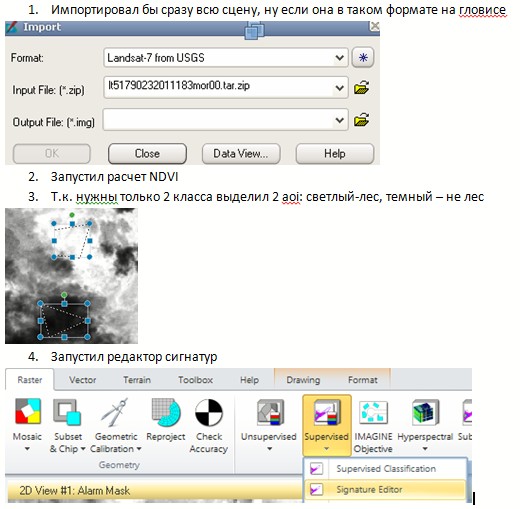This screenshot has width=520, height=509.
Task: Open the Unsupervised classification icon
Action: pyautogui.click(x=270, y=412)
